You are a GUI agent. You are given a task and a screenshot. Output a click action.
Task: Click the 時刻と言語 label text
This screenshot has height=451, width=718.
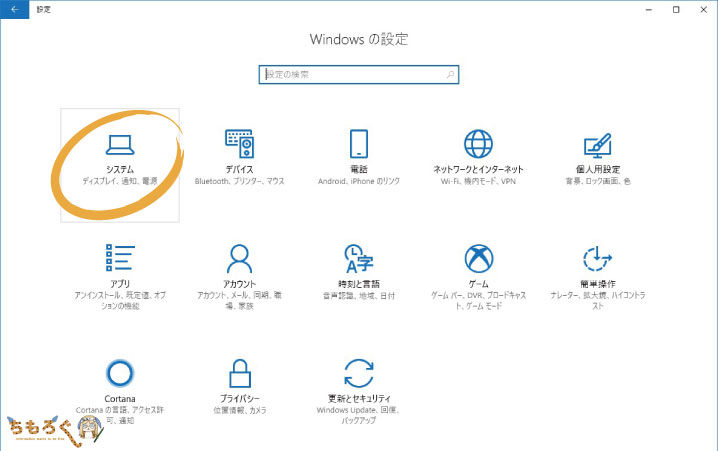tap(359, 284)
